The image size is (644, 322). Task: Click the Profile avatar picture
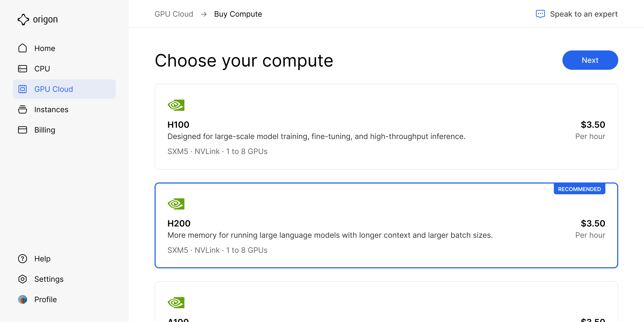pyautogui.click(x=23, y=299)
